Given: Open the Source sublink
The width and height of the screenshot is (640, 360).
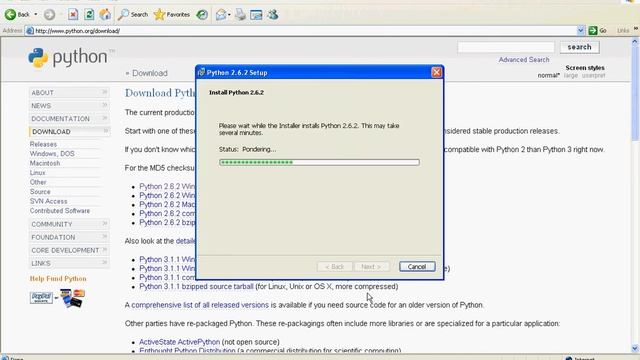Looking at the screenshot, I should [x=40, y=191].
